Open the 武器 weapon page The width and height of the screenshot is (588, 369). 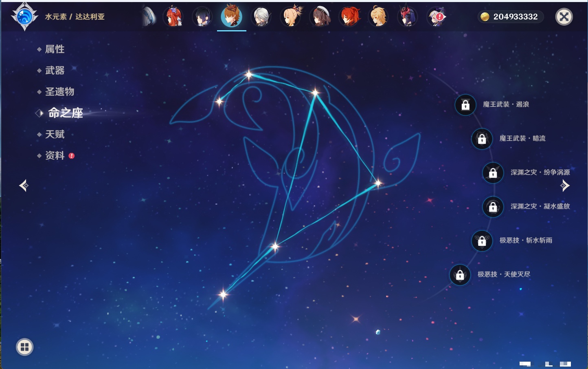pyautogui.click(x=55, y=71)
